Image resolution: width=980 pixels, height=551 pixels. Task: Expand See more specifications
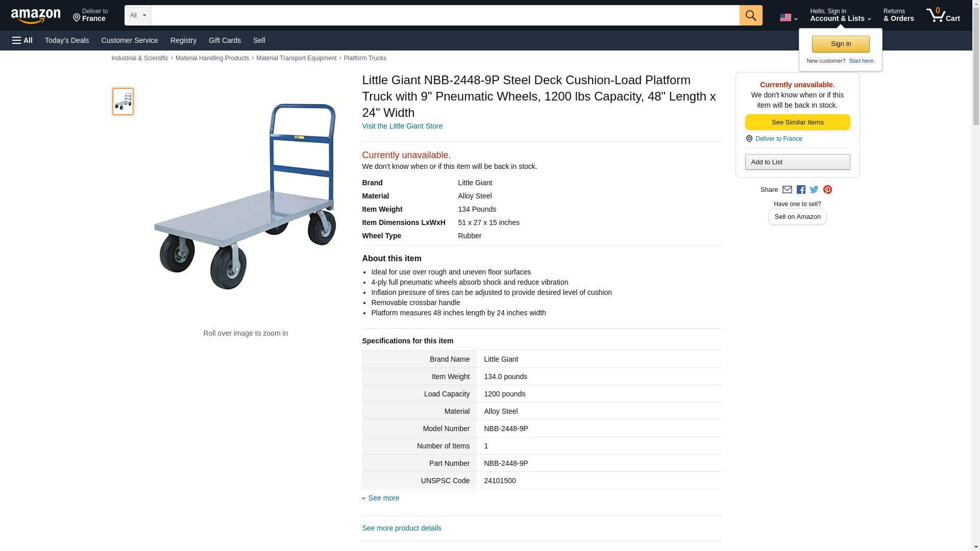(x=383, y=498)
